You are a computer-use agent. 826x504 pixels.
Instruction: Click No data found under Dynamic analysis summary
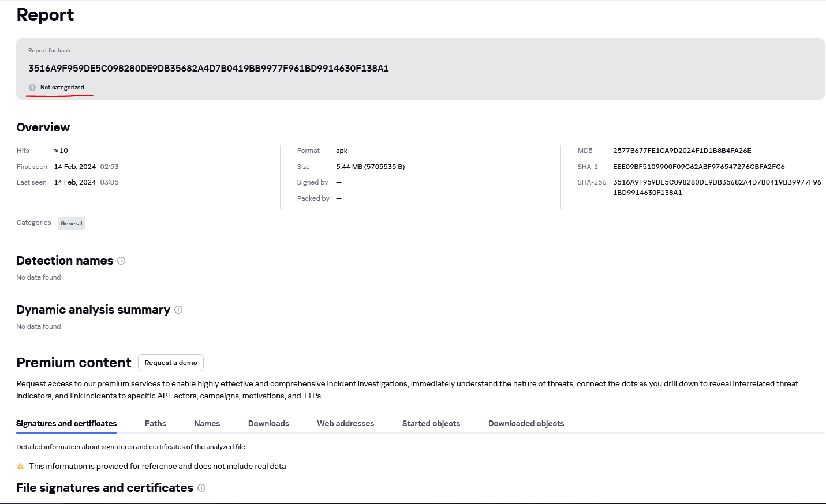point(39,326)
